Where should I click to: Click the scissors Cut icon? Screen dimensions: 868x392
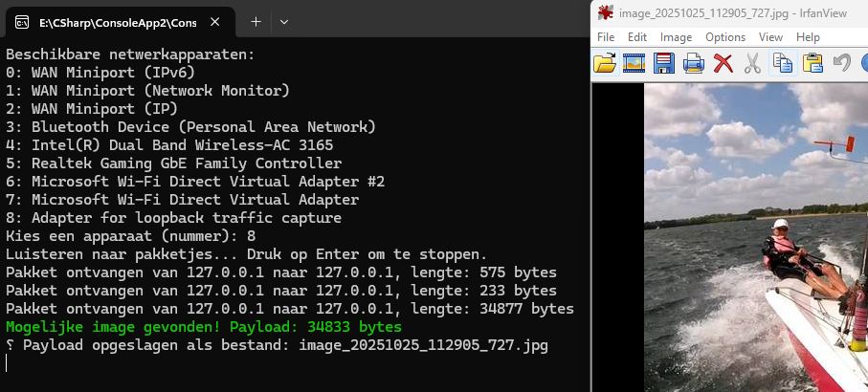pyautogui.click(x=752, y=64)
